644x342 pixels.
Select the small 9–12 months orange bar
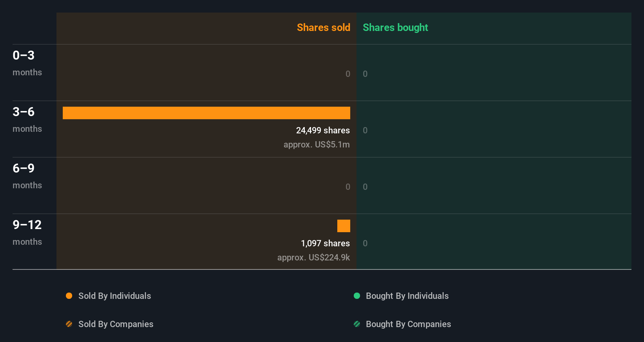point(344,226)
